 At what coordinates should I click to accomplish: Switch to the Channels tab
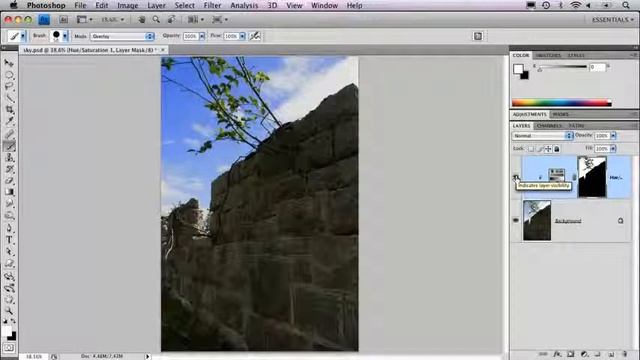549,126
